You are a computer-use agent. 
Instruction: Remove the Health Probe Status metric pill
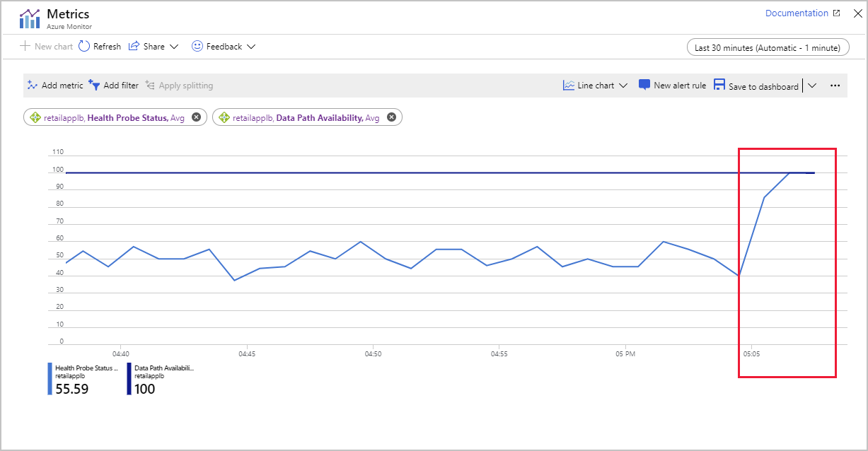pyautogui.click(x=196, y=118)
